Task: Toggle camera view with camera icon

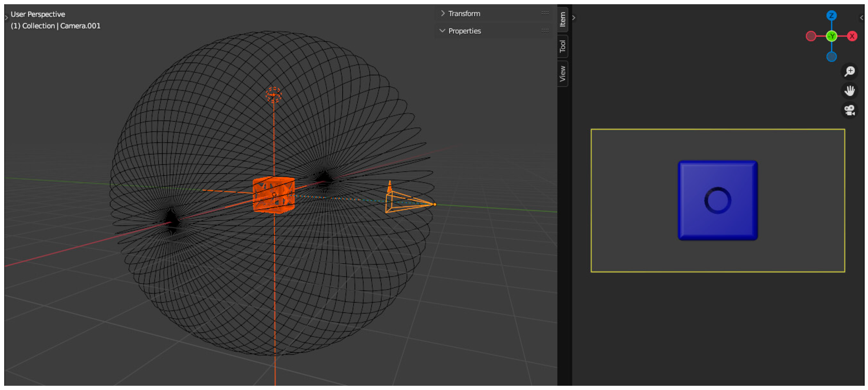Action: [850, 110]
